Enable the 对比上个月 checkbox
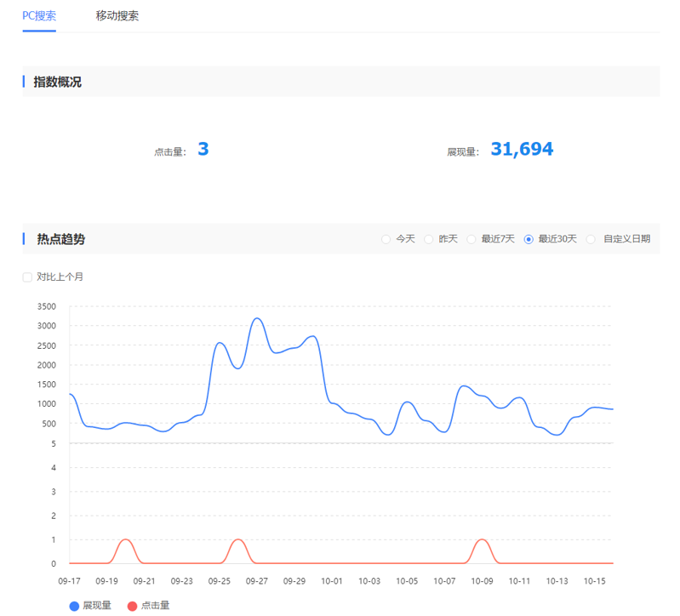 pos(27,277)
